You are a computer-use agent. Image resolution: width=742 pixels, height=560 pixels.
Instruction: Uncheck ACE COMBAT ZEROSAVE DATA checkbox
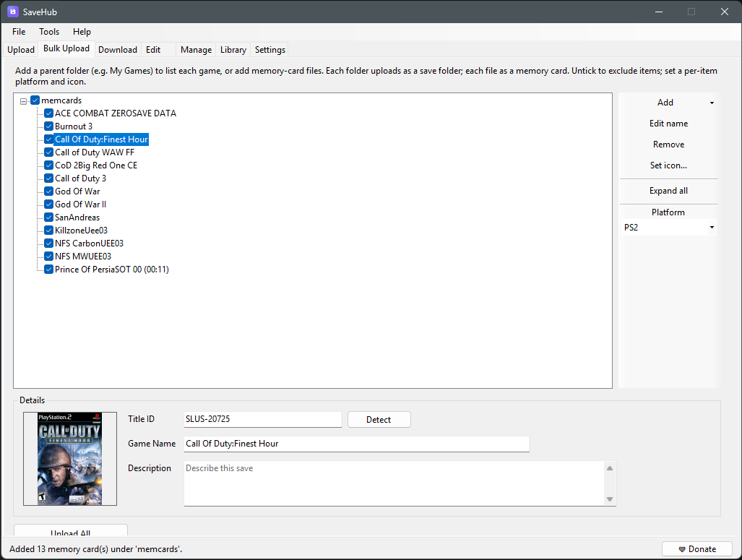pyautogui.click(x=48, y=113)
